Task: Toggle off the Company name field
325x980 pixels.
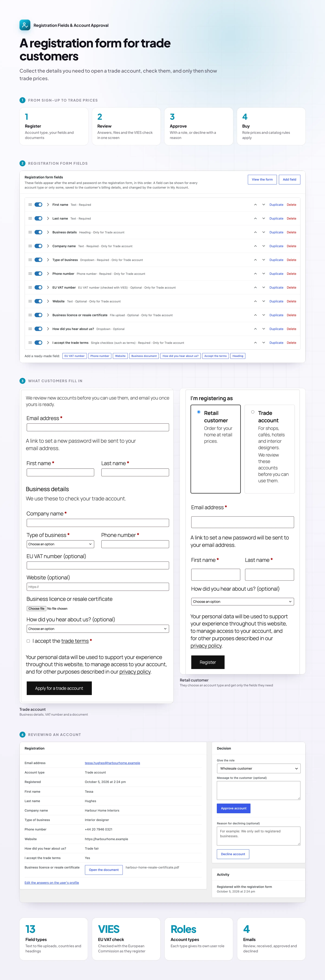Action: [38, 246]
